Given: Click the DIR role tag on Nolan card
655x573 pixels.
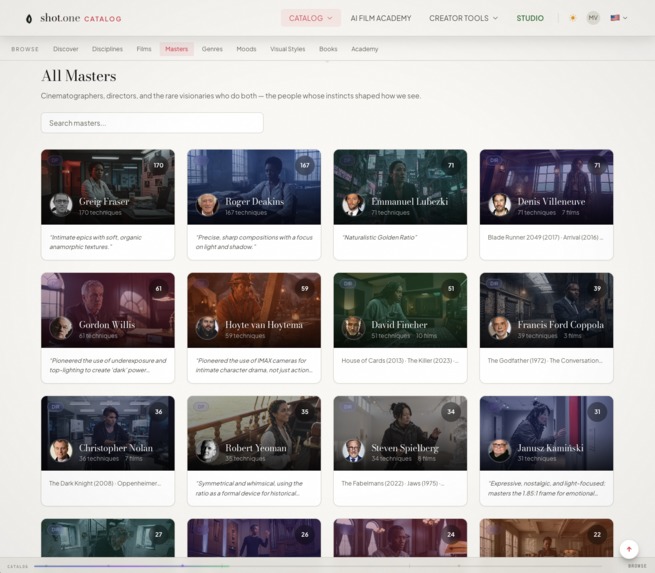Looking at the screenshot, I should [x=55, y=406].
